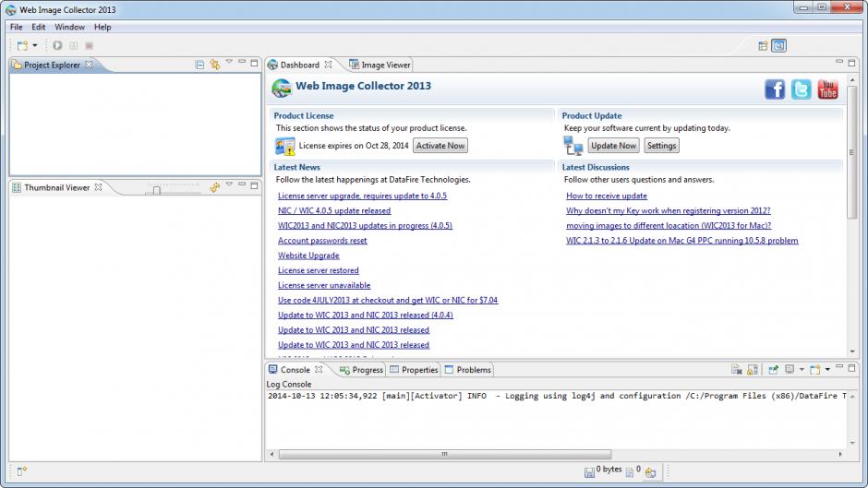Maximize the Project Explorer panel
The width and height of the screenshot is (868, 488).
[x=254, y=63]
